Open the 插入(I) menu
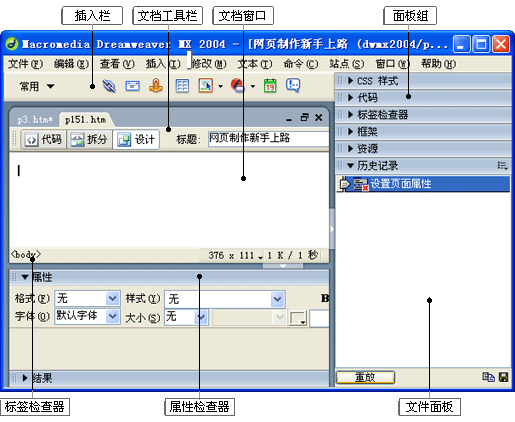515x422 pixels. click(163, 64)
